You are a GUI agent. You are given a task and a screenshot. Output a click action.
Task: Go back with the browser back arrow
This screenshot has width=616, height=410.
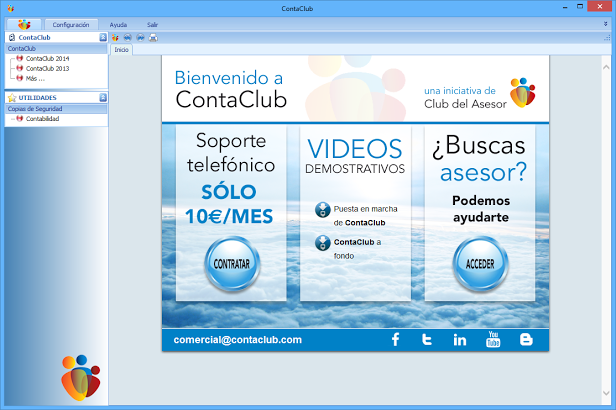click(x=128, y=38)
